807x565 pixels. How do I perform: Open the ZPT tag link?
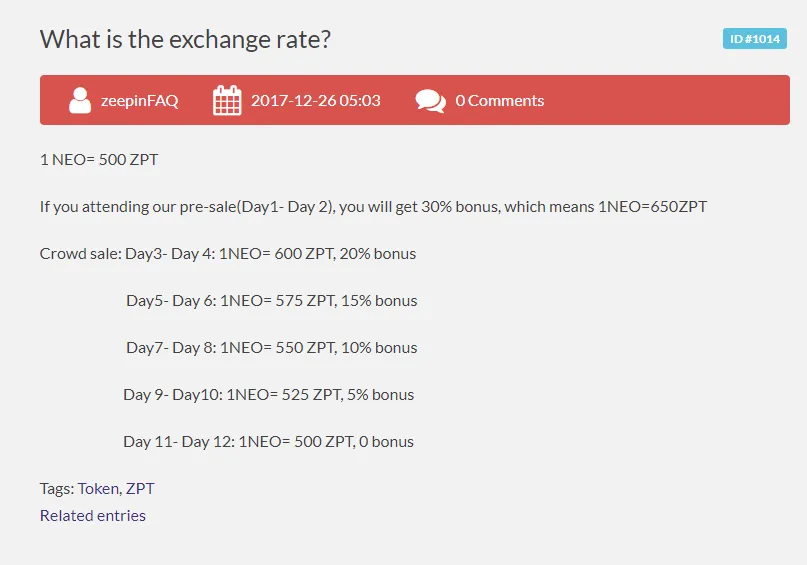click(140, 488)
